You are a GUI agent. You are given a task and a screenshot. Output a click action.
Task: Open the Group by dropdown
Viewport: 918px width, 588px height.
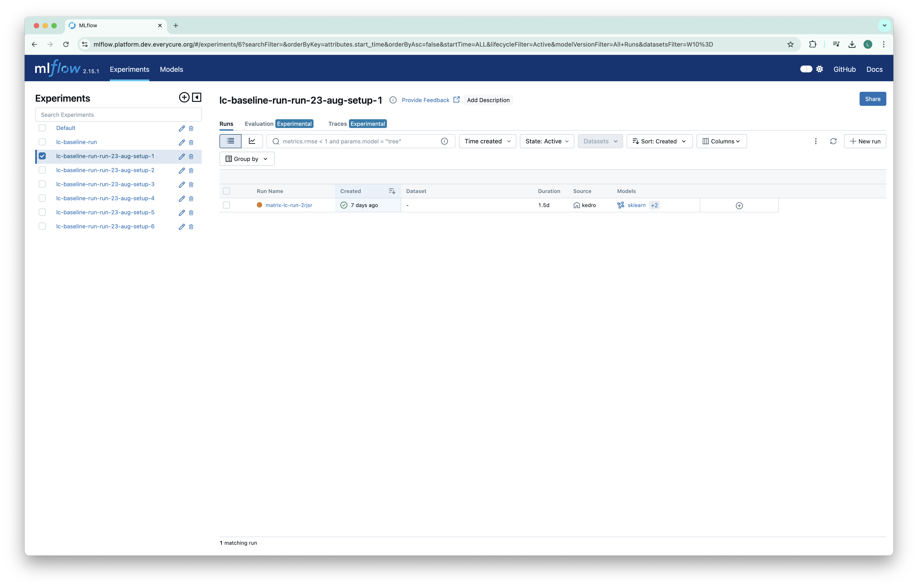coord(247,159)
